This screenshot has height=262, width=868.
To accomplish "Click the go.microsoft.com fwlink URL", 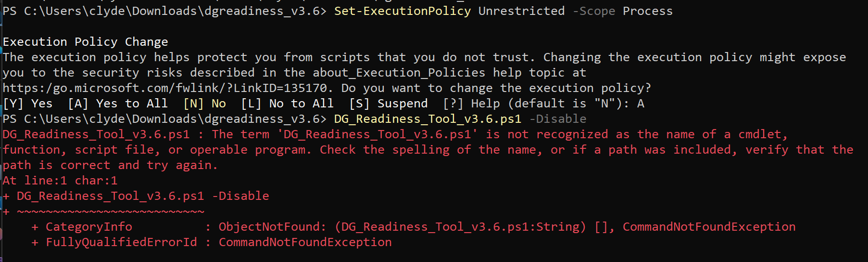I will click(x=165, y=88).
